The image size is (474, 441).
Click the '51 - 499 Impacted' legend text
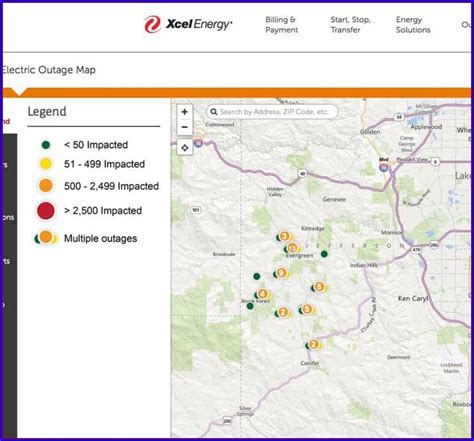point(104,164)
